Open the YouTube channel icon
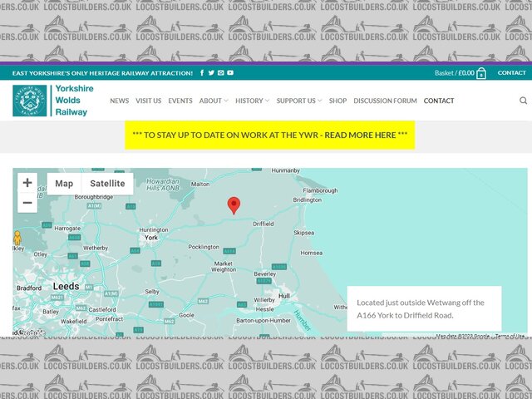The image size is (532, 399). pos(230,73)
